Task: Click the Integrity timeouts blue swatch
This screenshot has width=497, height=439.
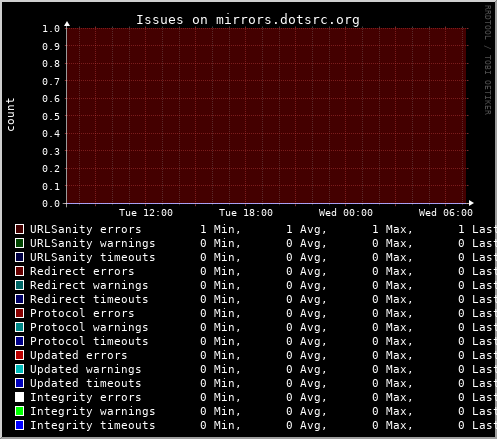Action: (20, 425)
